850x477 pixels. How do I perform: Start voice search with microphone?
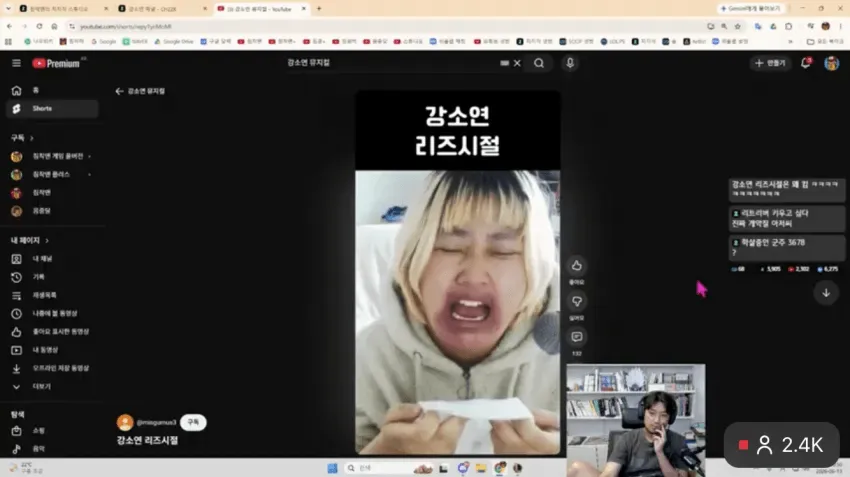pyautogui.click(x=570, y=63)
